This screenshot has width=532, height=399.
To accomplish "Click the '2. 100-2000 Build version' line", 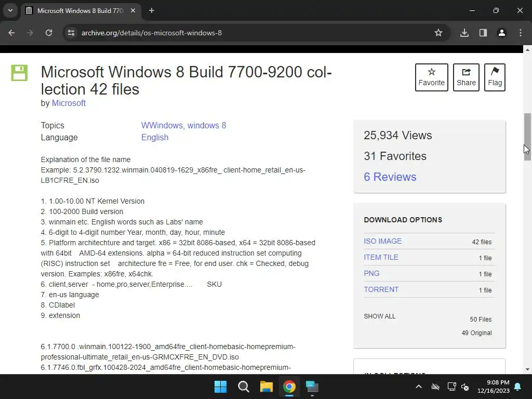I will 82,211.
